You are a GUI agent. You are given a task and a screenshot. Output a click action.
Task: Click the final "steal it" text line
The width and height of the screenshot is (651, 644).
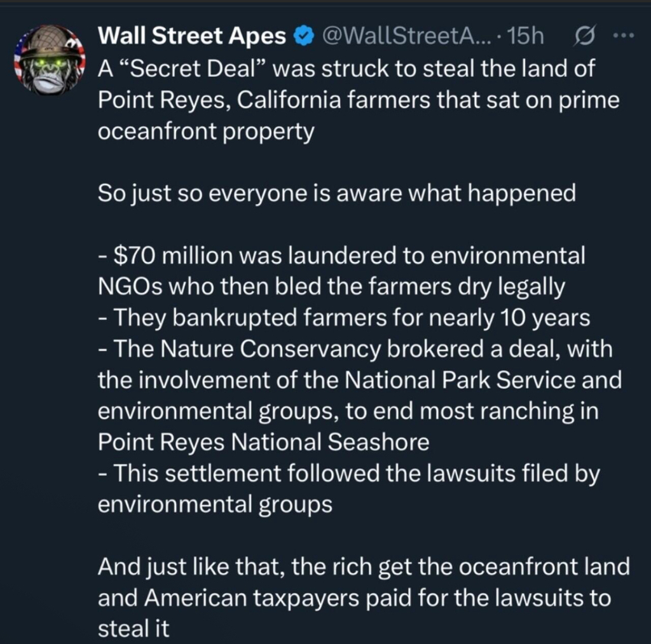134,629
